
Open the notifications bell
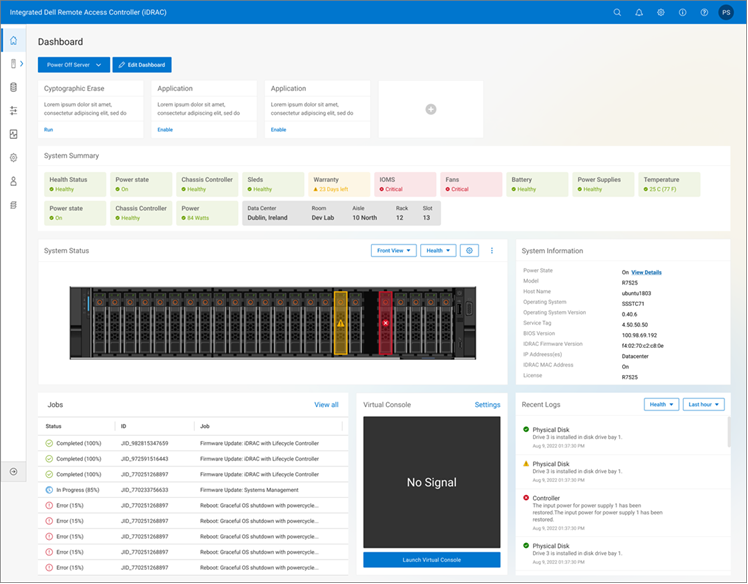[x=639, y=13]
